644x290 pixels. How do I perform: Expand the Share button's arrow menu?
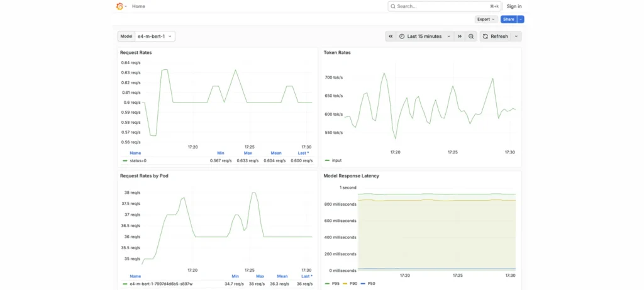521,20
